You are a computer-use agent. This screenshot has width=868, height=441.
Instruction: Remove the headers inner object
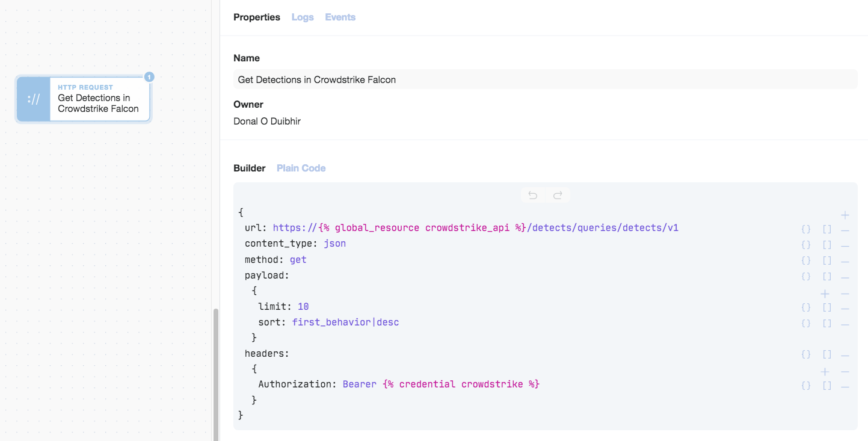[x=845, y=372]
